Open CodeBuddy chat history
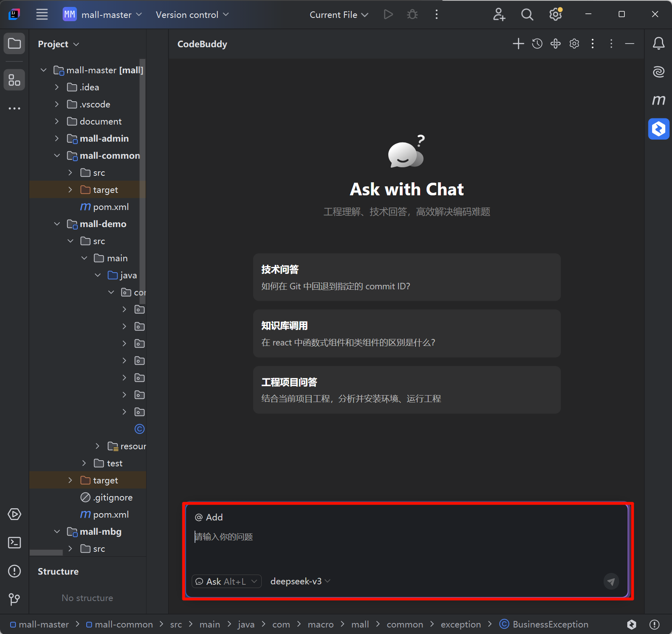 pyautogui.click(x=537, y=44)
